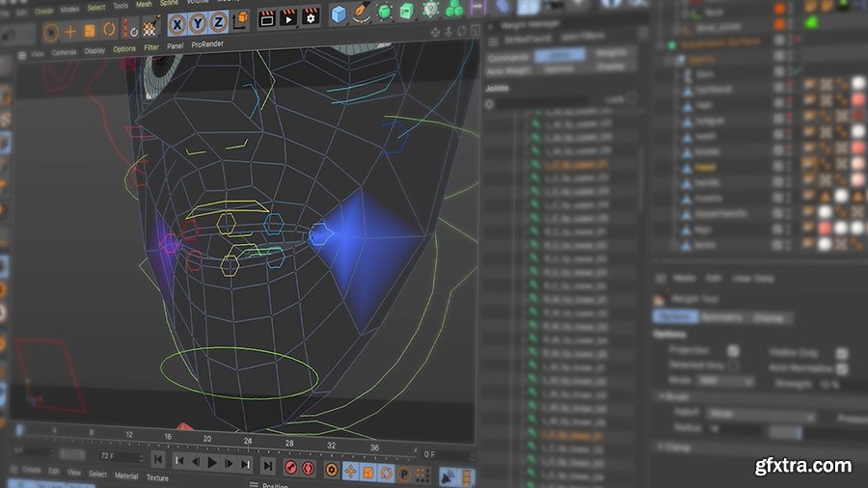Open the Mesh menu in menu bar
Viewport: 868px width, 488px height.
click(144, 5)
